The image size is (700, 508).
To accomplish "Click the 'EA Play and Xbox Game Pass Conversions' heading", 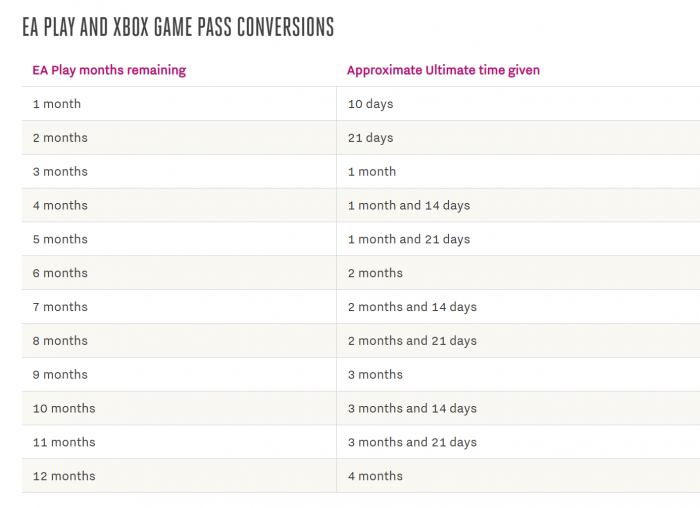I will click(178, 27).
